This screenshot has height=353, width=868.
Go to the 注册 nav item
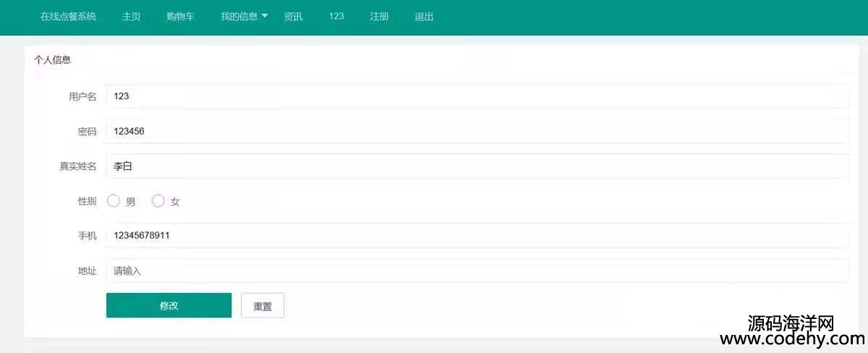[379, 17]
